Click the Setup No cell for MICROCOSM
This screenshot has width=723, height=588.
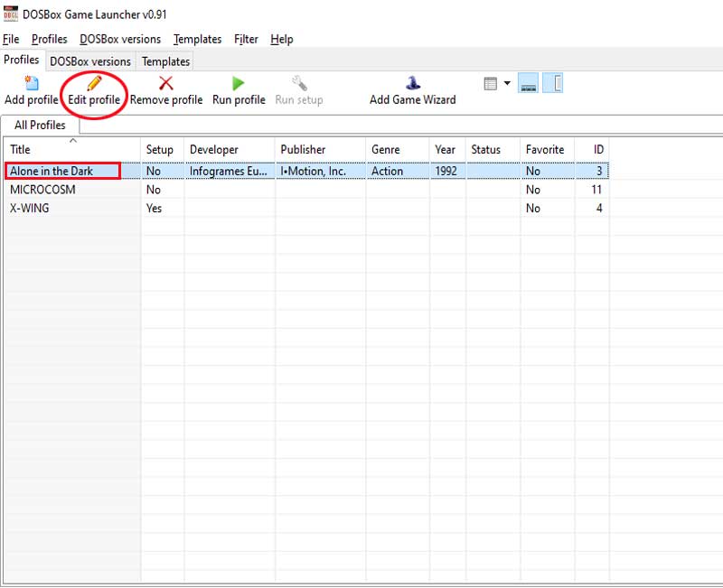pos(163,190)
